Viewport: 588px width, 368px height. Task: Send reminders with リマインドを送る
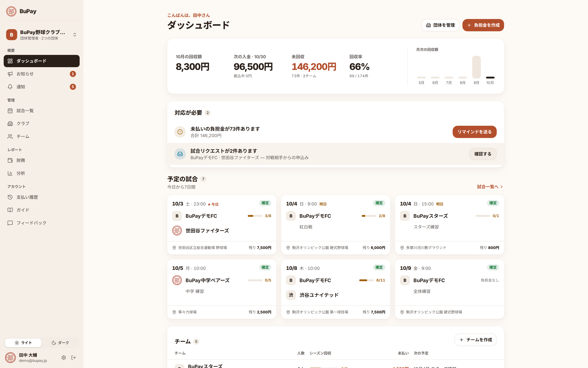click(x=474, y=132)
